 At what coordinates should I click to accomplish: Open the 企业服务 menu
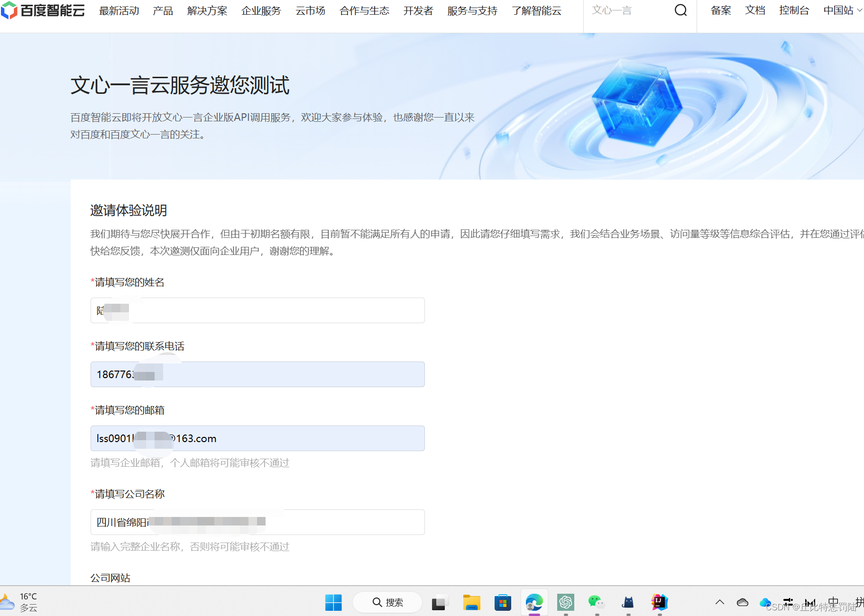261,10
